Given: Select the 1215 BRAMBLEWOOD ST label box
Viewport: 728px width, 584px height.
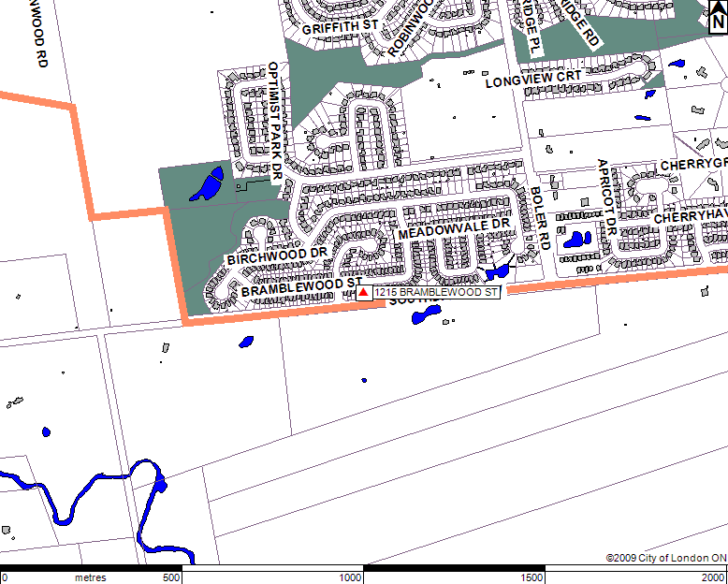Looking at the screenshot, I should (x=437, y=292).
